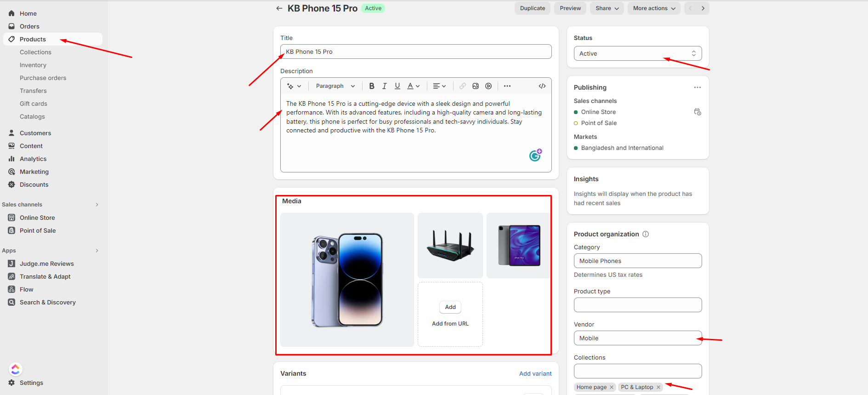Select the tablet media thumbnail

[519, 246]
